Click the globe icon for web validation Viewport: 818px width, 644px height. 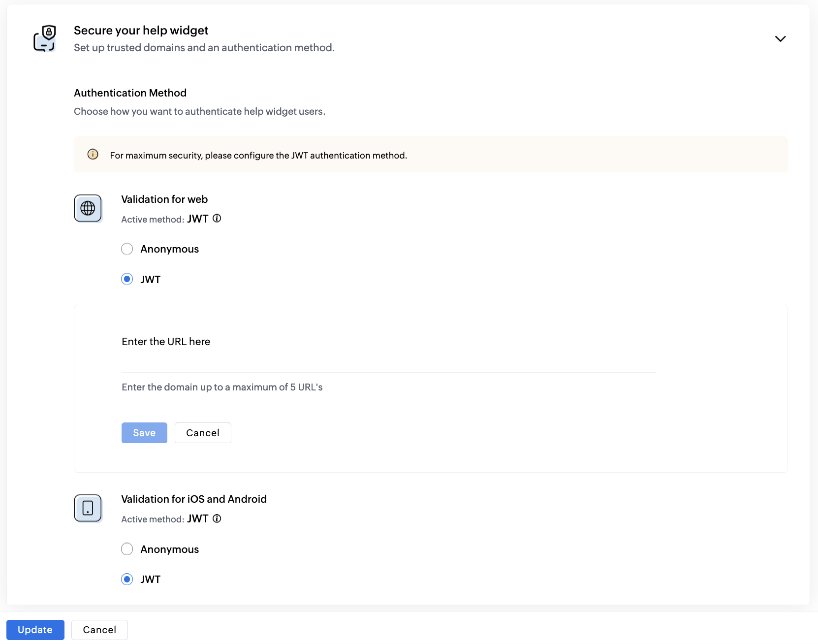(x=88, y=208)
